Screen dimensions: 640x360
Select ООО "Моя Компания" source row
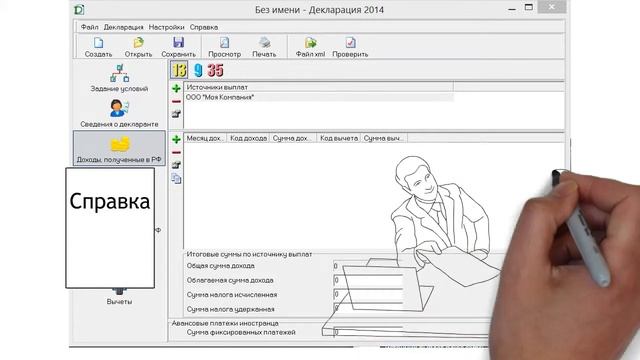319,97
